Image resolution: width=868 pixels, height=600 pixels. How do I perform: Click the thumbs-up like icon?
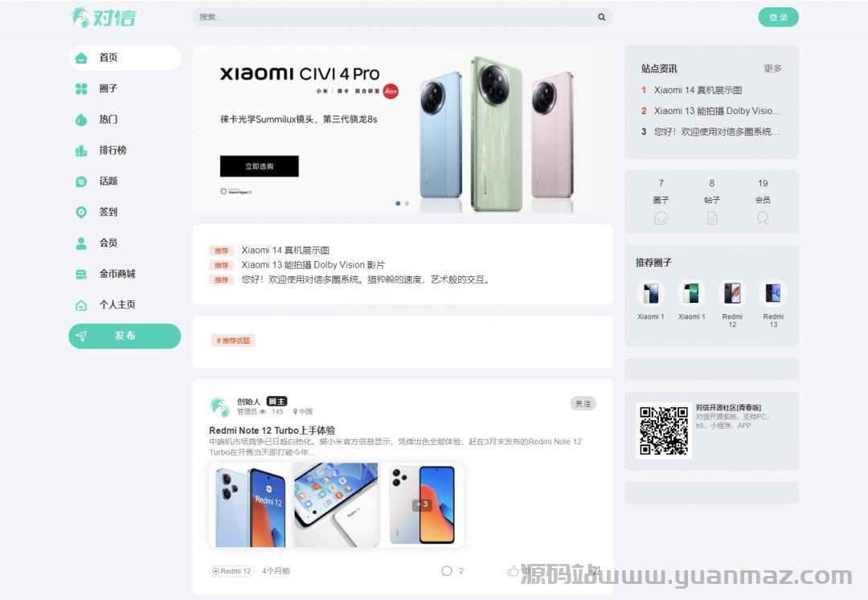pos(513,571)
